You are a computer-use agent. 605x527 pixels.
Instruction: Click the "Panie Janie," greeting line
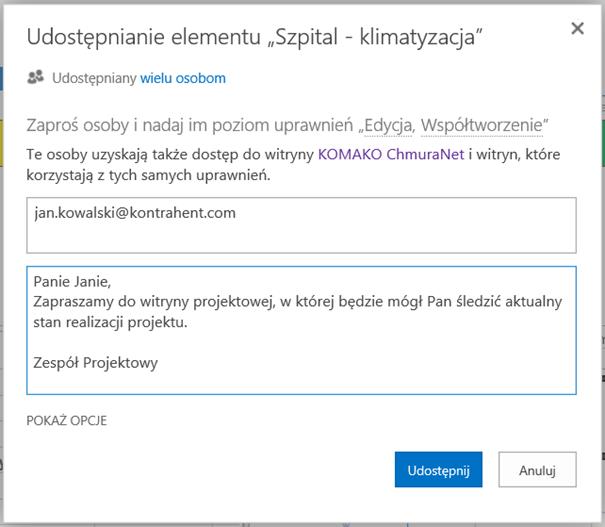click(72, 282)
